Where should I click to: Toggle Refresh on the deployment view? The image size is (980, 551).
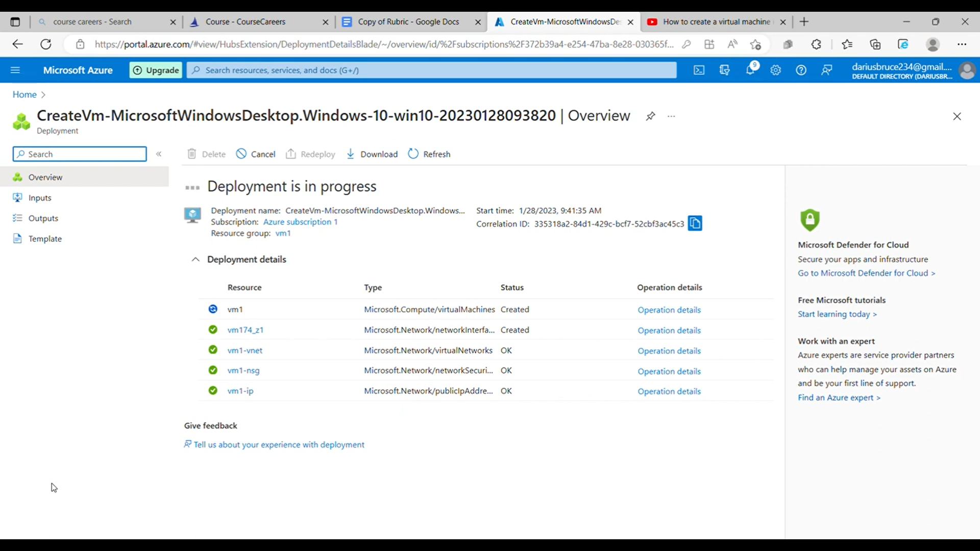point(429,154)
